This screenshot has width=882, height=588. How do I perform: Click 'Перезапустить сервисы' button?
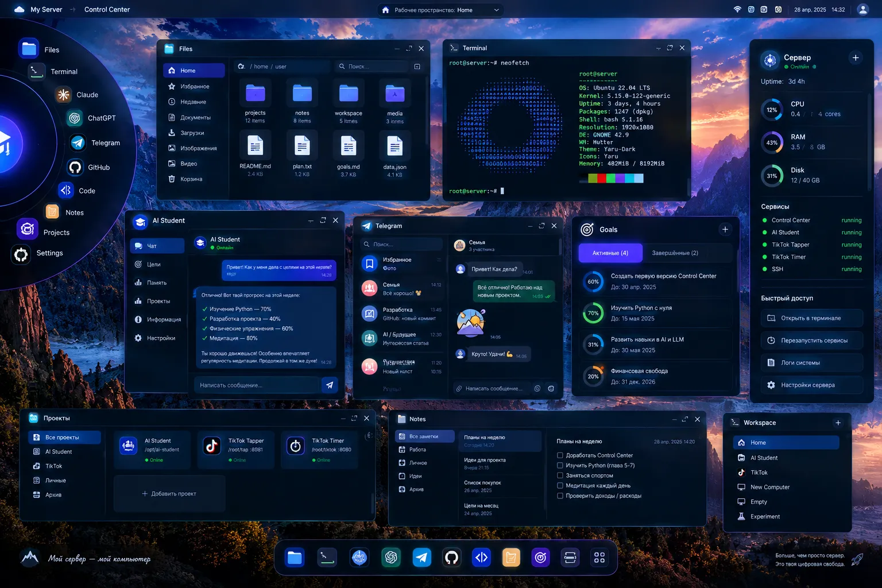click(812, 341)
